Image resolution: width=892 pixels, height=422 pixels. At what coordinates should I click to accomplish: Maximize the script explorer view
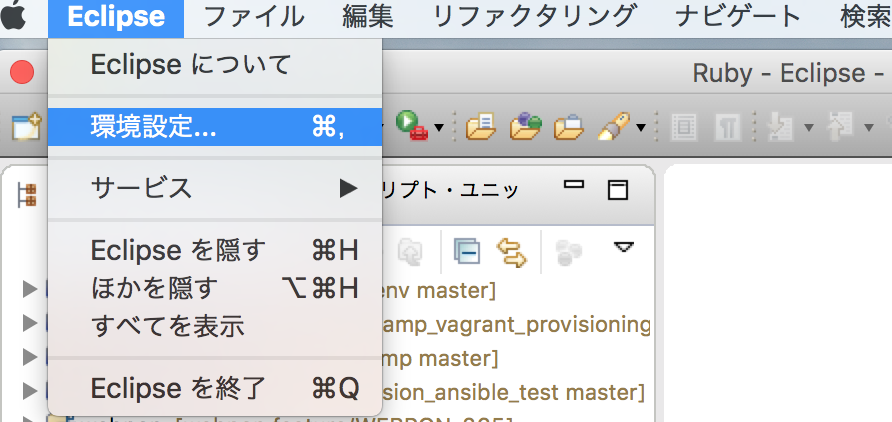pos(617,190)
